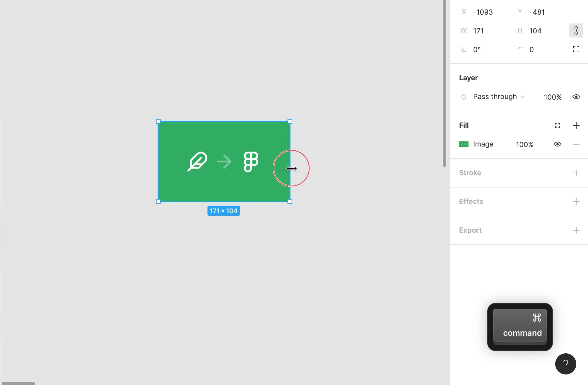Add an effect with plus icon
The width and height of the screenshot is (588, 385).
point(576,202)
